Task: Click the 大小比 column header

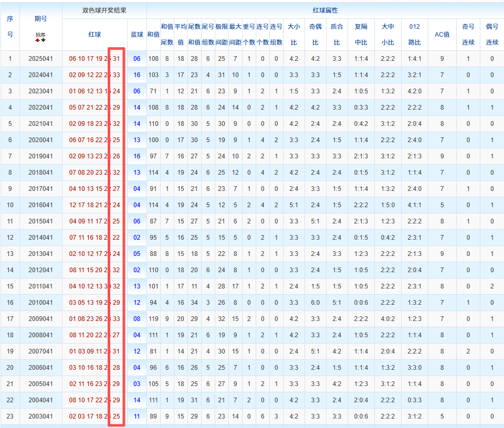Action: 293,34
